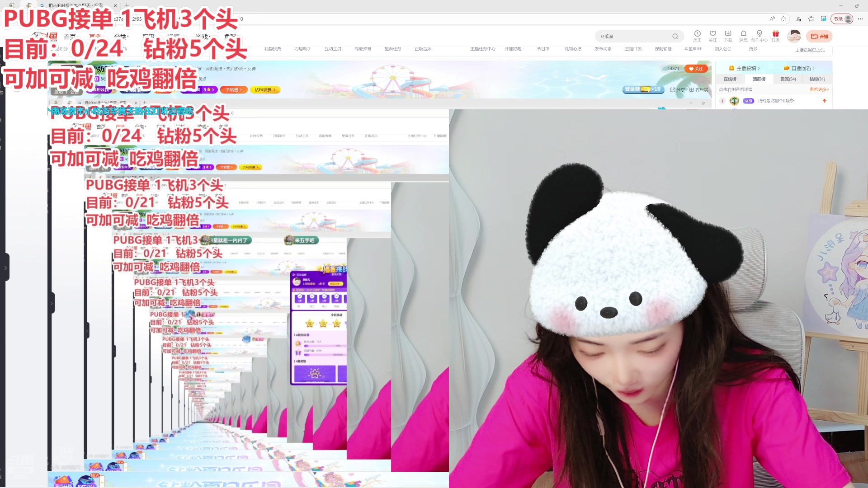Open 斗鱼BUFF link
This screenshot has width=868, height=488.
tap(693, 49)
